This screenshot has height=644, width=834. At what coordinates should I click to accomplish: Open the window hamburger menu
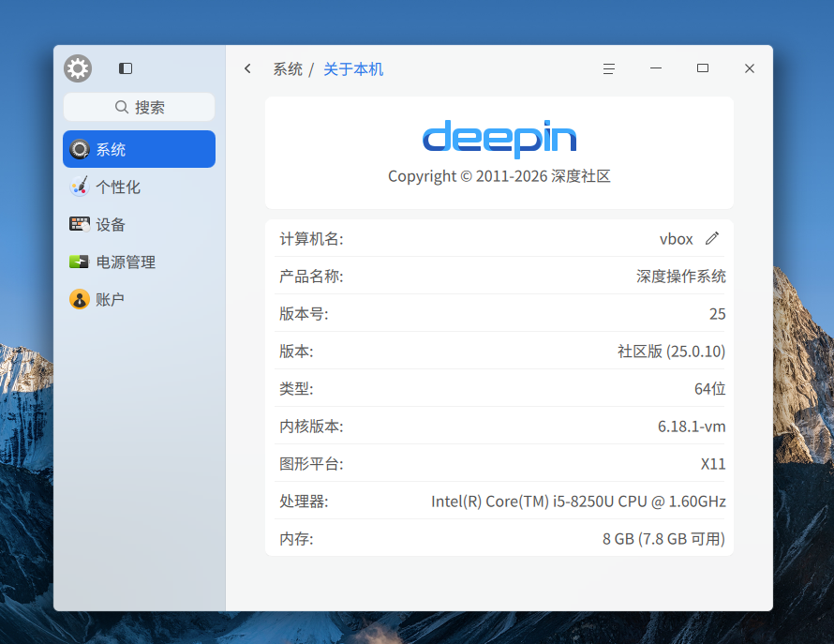coord(609,68)
